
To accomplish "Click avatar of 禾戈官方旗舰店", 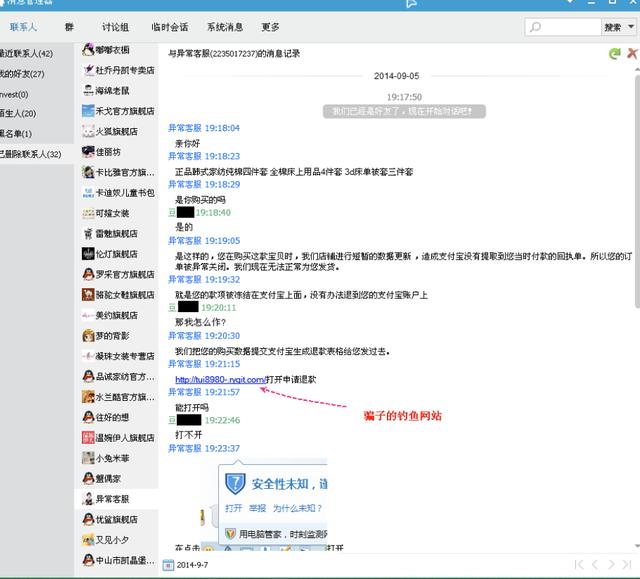I will (x=88, y=111).
